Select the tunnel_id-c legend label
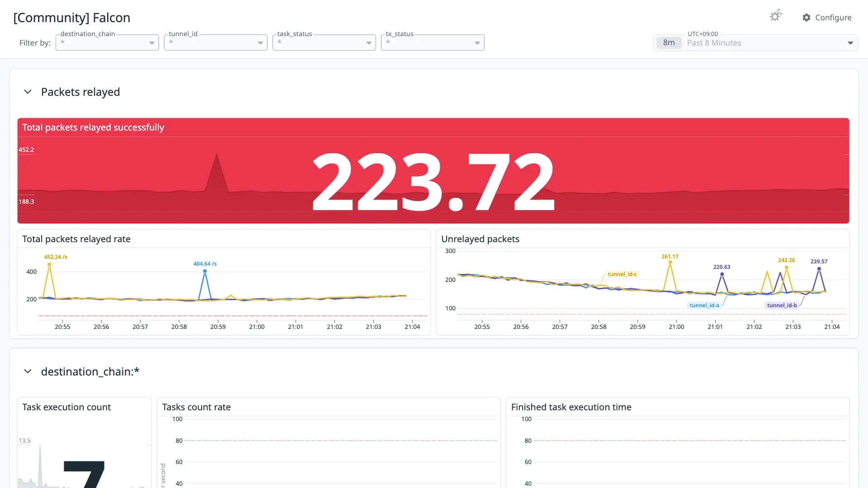 (622, 274)
